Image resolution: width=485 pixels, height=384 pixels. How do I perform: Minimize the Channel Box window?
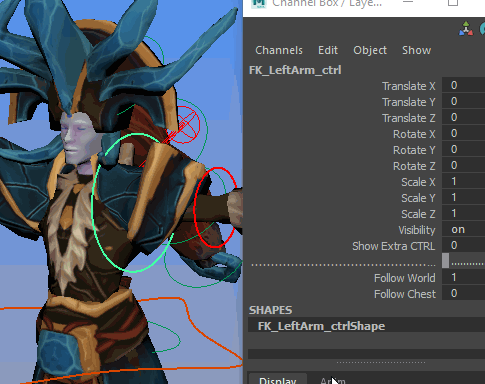408,2
